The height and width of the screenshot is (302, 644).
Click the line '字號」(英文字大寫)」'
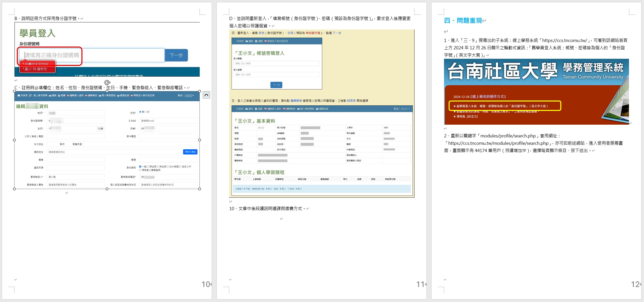coord(465,55)
